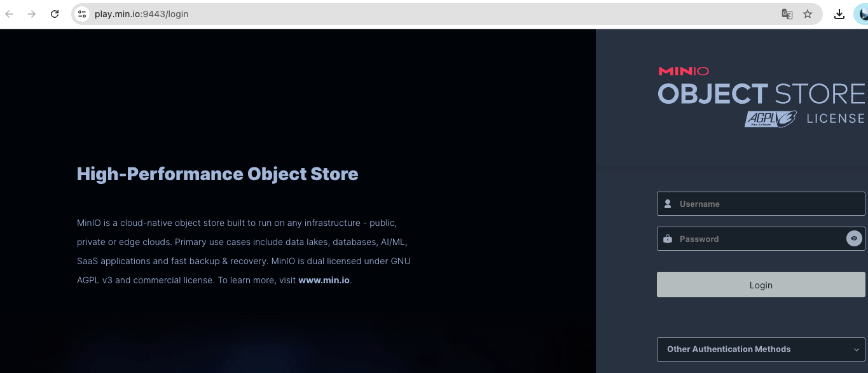Image resolution: width=868 pixels, height=373 pixels.
Task: Show password using the eye toggle
Action: tap(854, 239)
